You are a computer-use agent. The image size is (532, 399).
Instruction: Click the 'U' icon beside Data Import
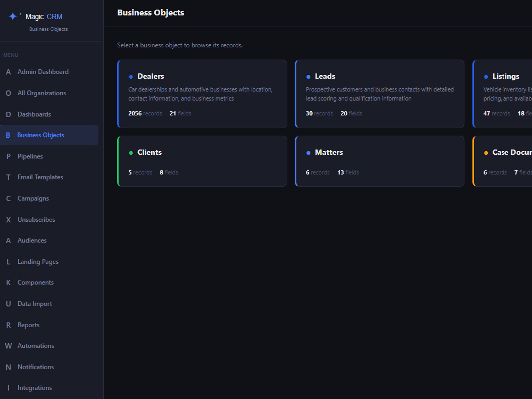9,304
